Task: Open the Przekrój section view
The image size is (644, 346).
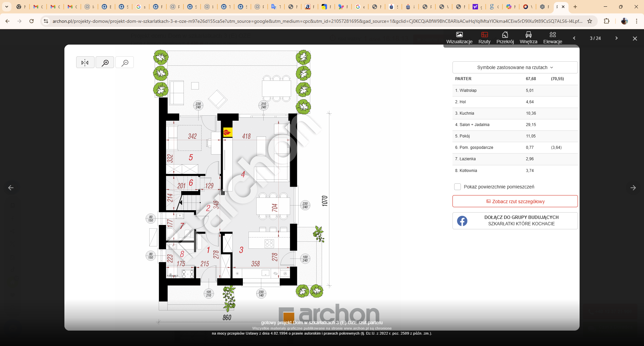Action: coord(505,38)
